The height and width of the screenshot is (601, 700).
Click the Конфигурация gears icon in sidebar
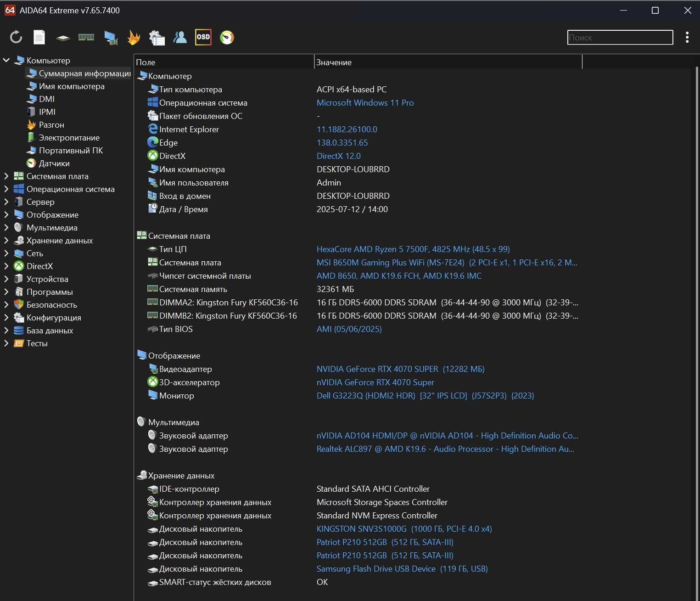(19, 318)
